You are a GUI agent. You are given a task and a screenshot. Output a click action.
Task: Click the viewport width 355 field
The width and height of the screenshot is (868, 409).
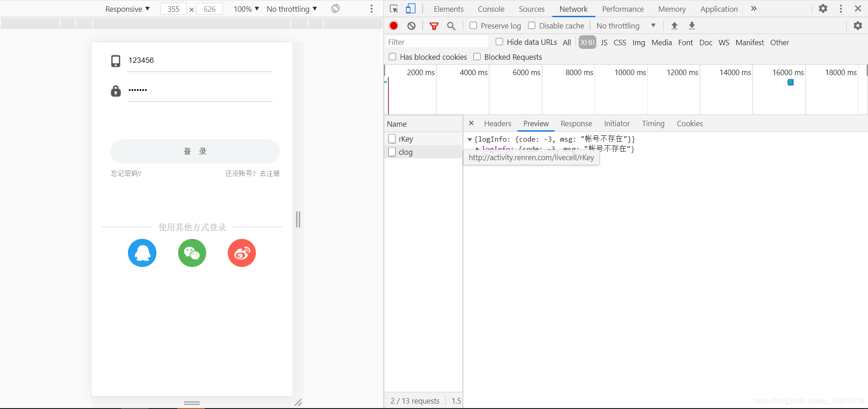click(x=174, y=9)
